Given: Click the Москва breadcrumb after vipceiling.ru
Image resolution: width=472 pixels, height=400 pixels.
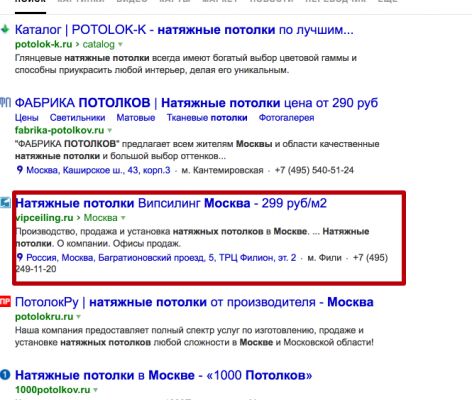Looking at the screenshot, I should click(x=100, y=218).
